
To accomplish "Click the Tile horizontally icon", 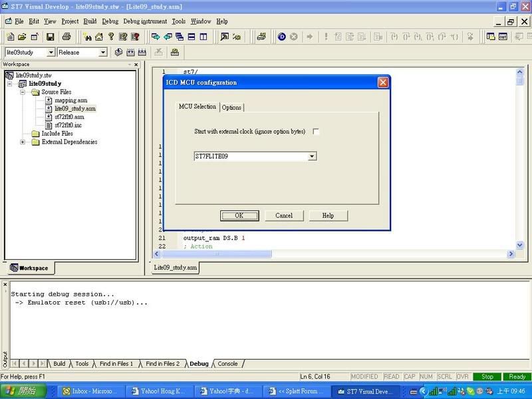I will tap(192, 37).
